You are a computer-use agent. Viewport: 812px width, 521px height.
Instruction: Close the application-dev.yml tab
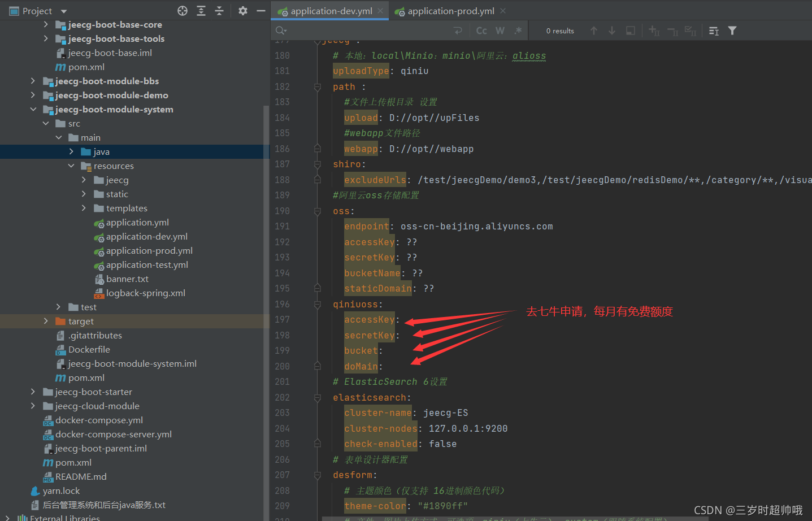pyautogui.click(x=380, y=11)
